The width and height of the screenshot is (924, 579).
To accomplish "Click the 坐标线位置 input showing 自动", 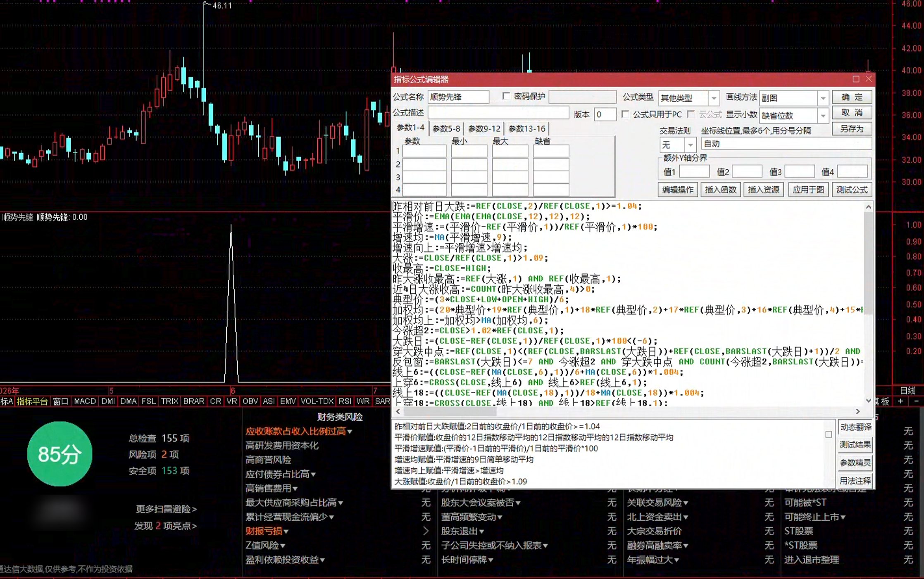I will 786,144.
